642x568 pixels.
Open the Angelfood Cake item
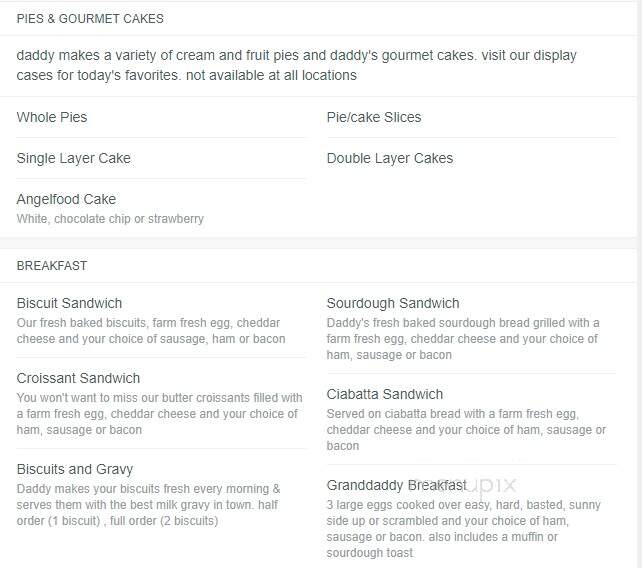66,199
